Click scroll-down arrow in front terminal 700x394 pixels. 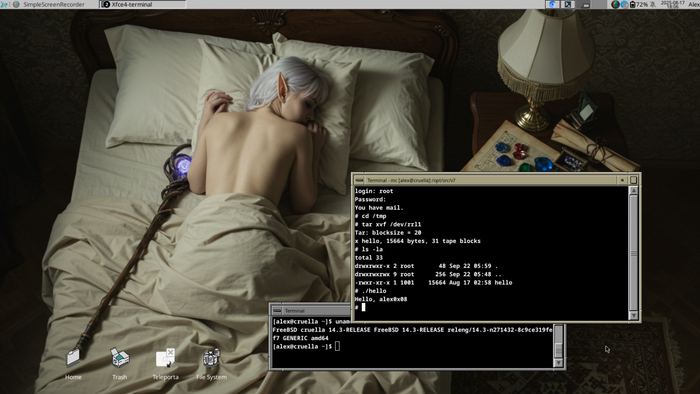[633, 315]
